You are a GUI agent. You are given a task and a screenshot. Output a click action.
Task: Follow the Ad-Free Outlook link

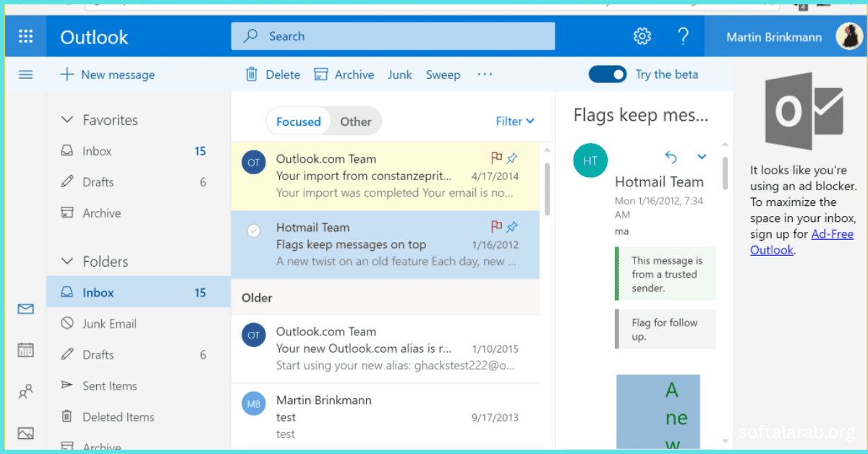(x=801, y=242)
